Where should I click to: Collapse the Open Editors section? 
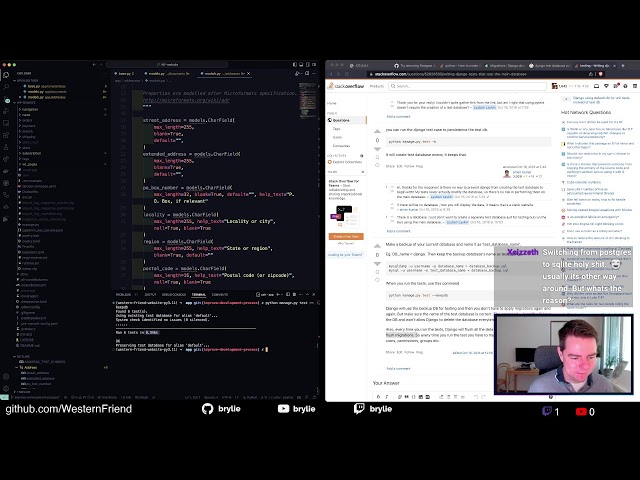click(27, 81)
